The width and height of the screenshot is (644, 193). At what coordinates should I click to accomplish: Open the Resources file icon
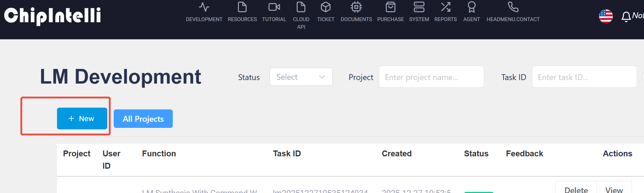point(242,7)
